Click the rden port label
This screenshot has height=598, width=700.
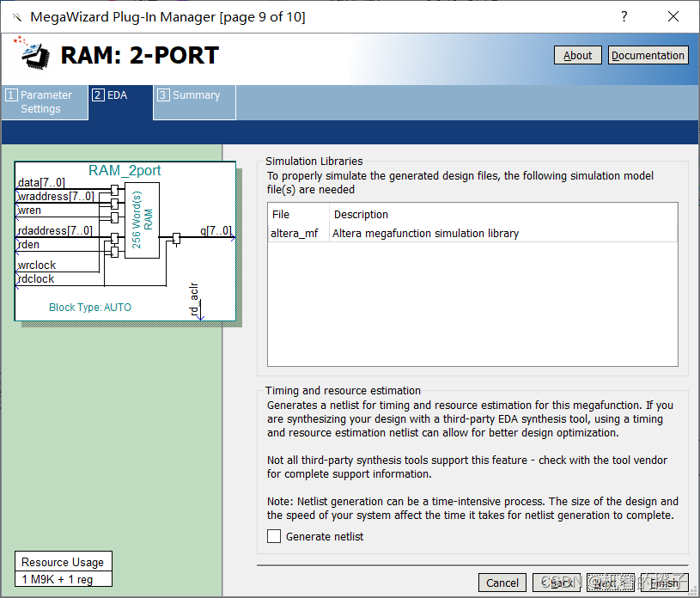click(28, 244)
